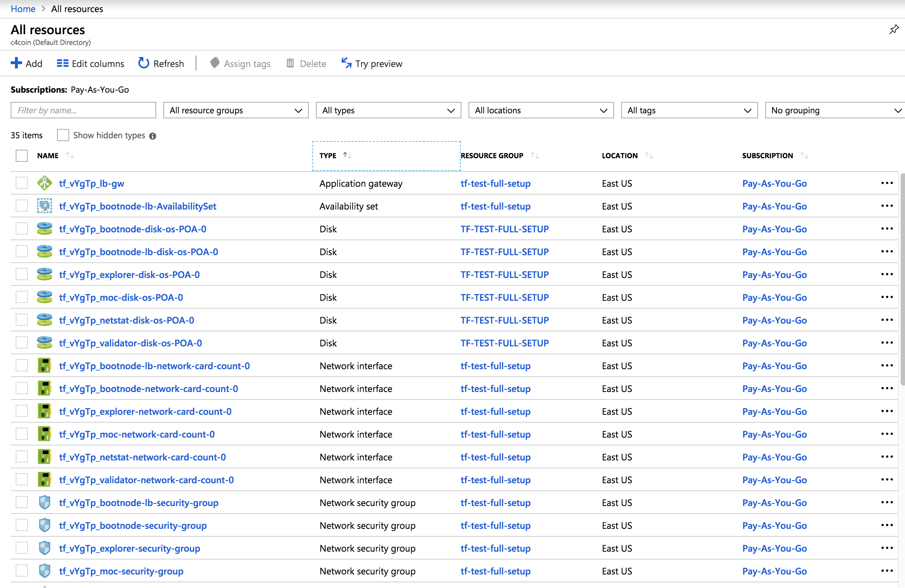Viewport: 905px width, 588px height.
Task: Click the Filter by name input field
Action: click(x=83, y=110)
